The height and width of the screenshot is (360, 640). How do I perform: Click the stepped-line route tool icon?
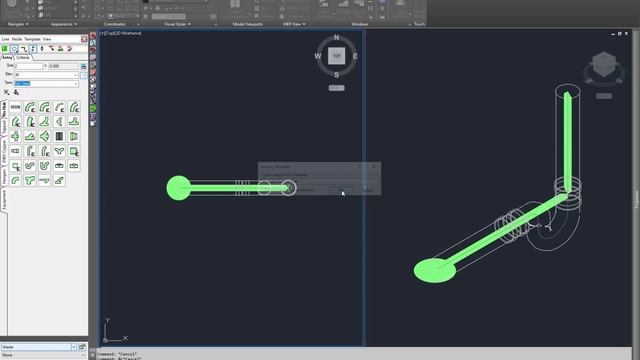[x=24, y=49]
